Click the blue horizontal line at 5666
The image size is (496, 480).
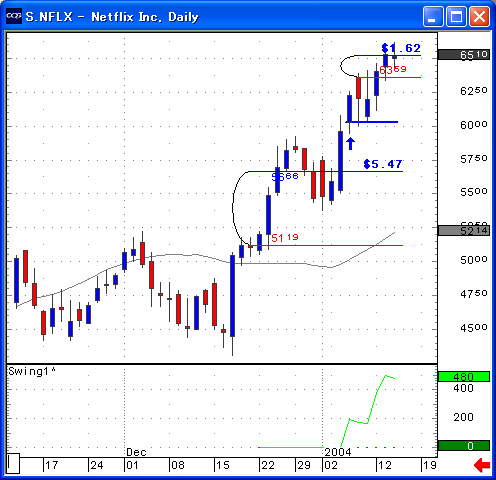326,172
